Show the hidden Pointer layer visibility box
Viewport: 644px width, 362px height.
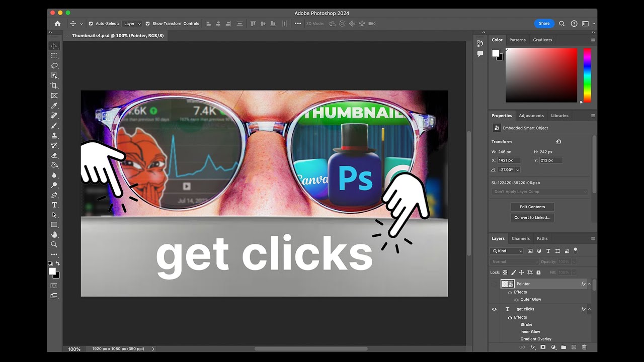tap(494, 284)
